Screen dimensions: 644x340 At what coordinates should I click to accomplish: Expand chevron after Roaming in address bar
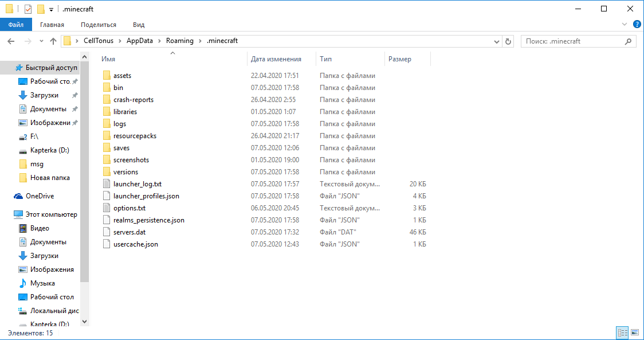tap(200, 41)
